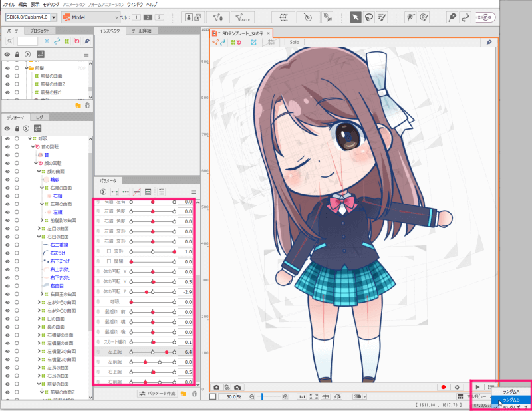Toggle the Solo button in canvas toolbar
The height and width of the screenshot is (411, 532).
tap(294, 42)
